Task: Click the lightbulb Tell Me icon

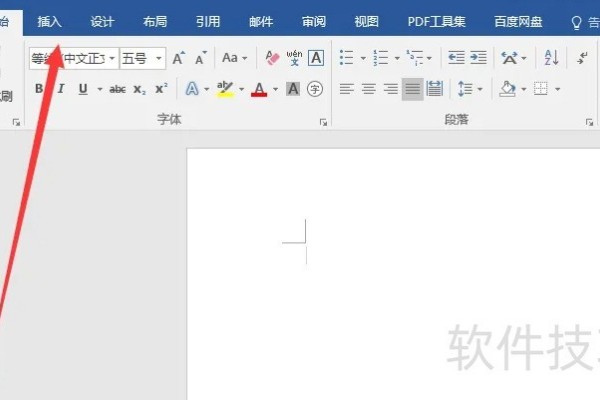Action: click(576, 23)
